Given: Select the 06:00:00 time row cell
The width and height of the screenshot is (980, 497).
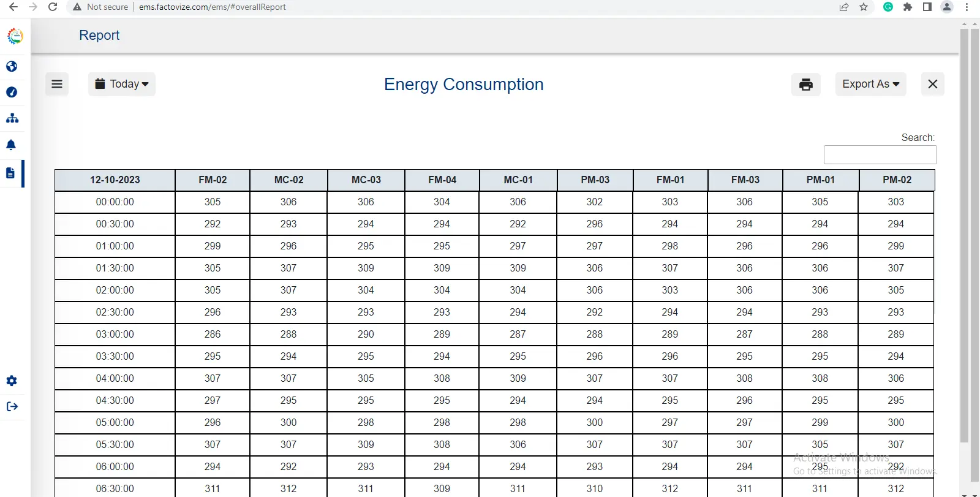Looking at the screenshot, I should tap(115, 467).
